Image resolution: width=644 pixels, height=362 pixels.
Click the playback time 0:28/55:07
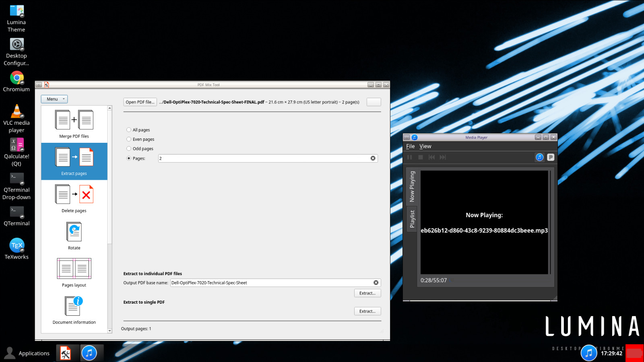tap(434, 280)
